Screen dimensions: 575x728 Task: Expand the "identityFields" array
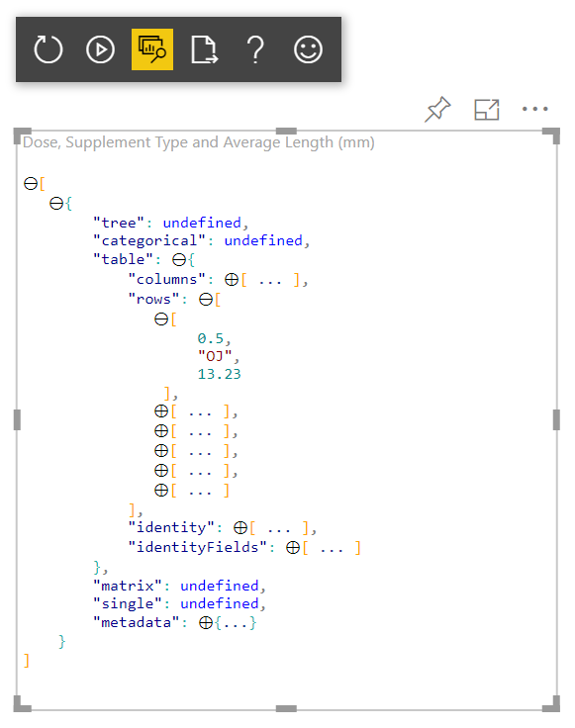293,548
